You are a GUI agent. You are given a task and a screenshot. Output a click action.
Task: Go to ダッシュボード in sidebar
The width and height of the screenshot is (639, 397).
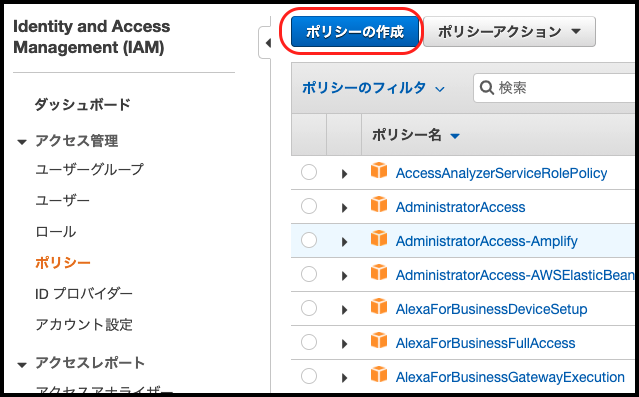tap(83, 104)
